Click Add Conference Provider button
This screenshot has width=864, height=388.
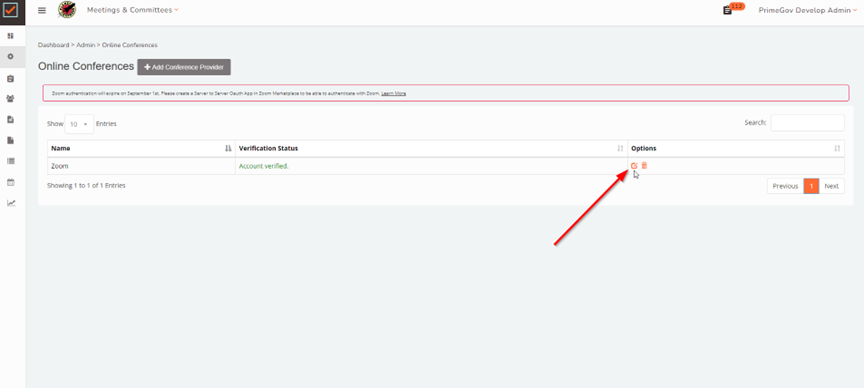coord(184,67)
